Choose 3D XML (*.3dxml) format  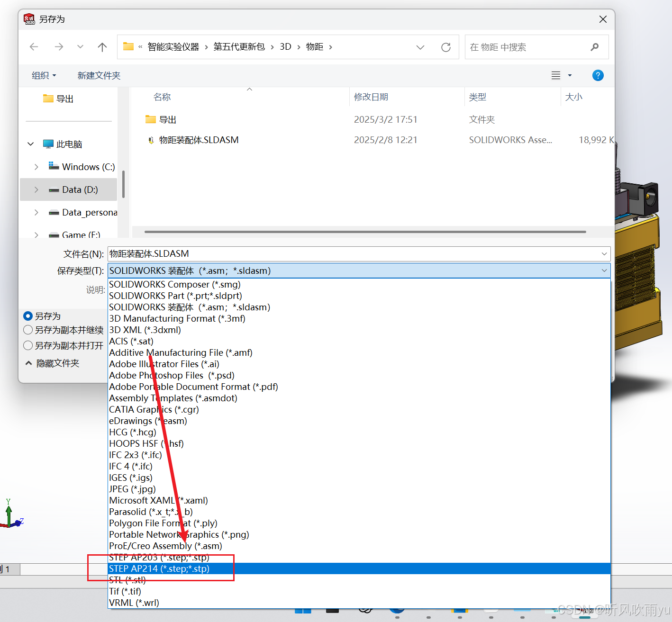click(x=359, y=330)
